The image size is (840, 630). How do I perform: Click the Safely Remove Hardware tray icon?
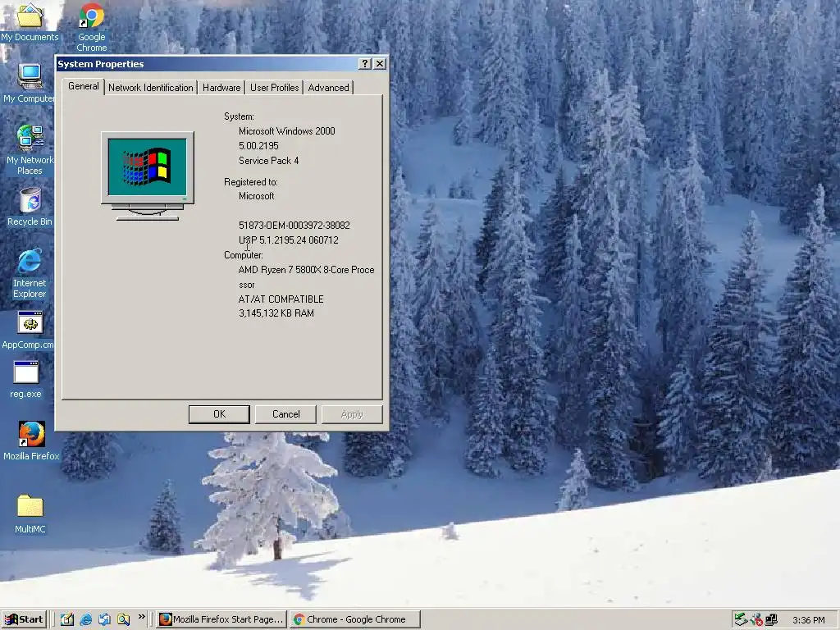pyautogui.click(x=741, y=619)
